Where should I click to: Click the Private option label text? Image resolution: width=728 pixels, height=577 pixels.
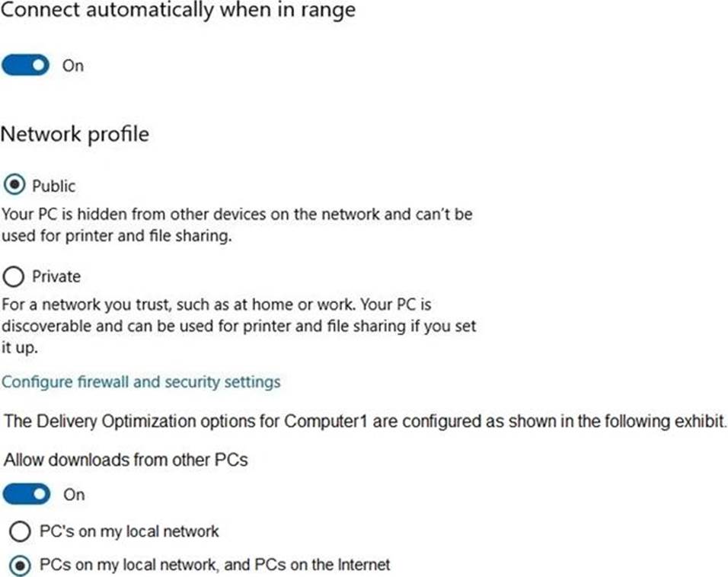tap(56, 276)
